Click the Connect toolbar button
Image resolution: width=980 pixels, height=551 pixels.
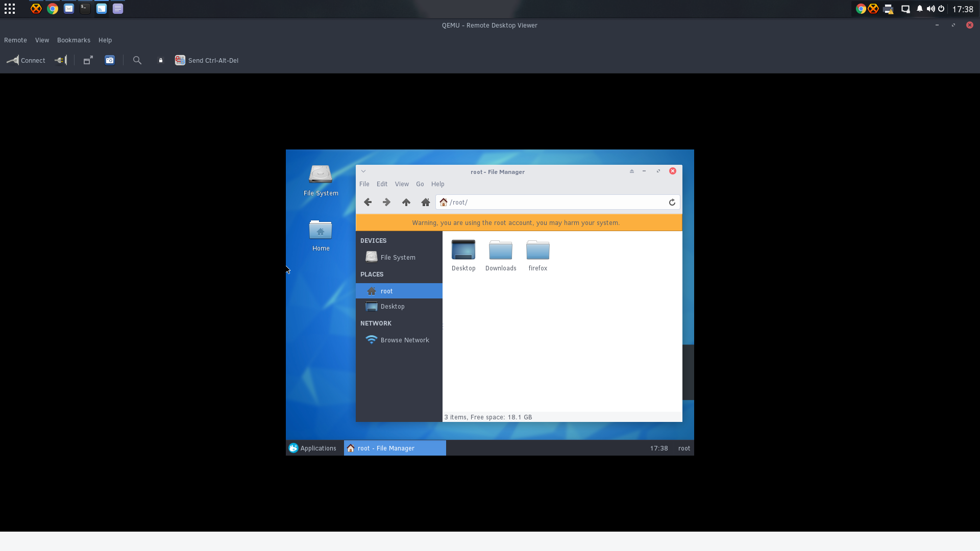(x=26, y=60)
